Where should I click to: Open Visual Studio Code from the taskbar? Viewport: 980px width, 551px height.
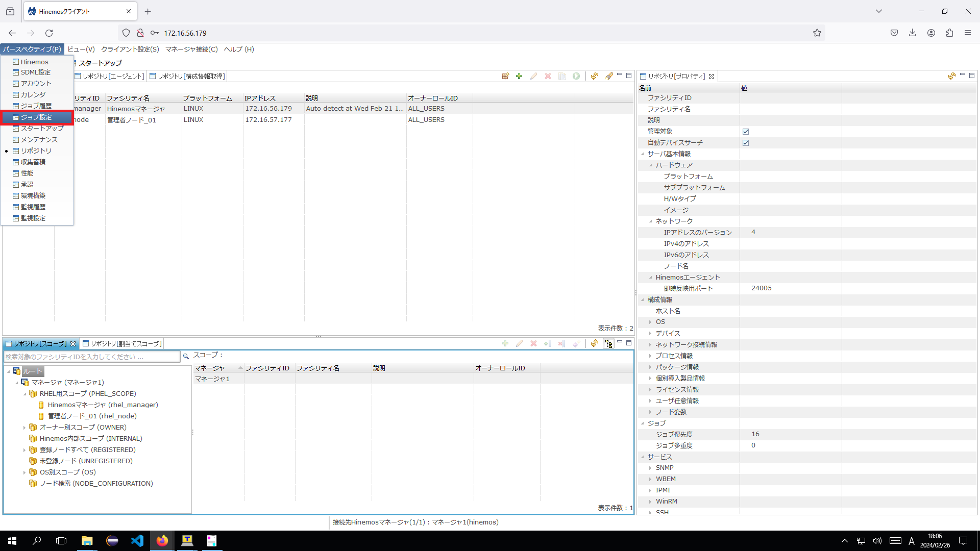[137, 541]
